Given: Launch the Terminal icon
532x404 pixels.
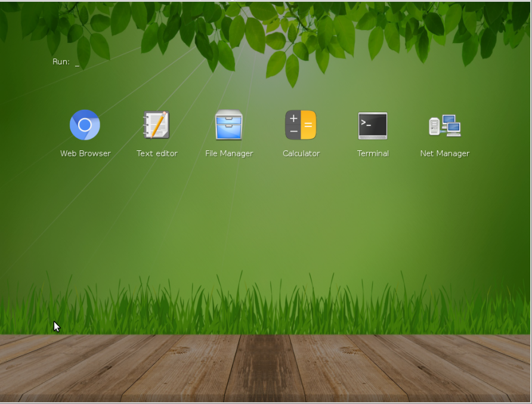Looking at the screenshot, I should 373,125.
